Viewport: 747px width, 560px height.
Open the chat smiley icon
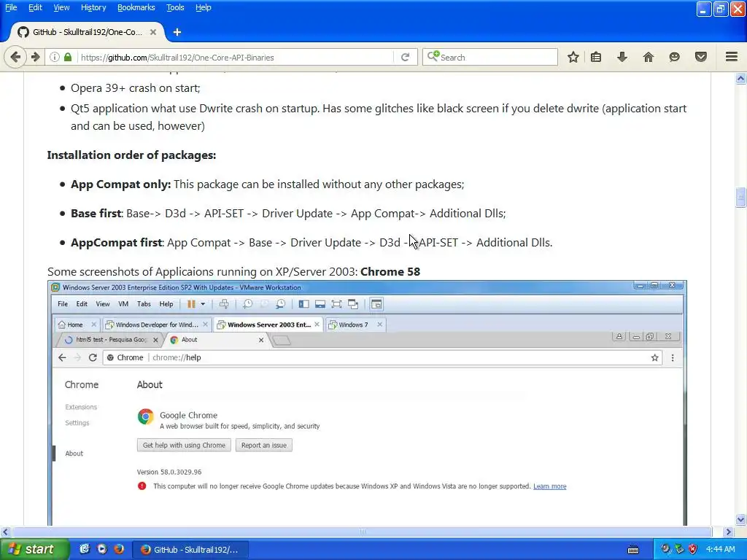674,57
